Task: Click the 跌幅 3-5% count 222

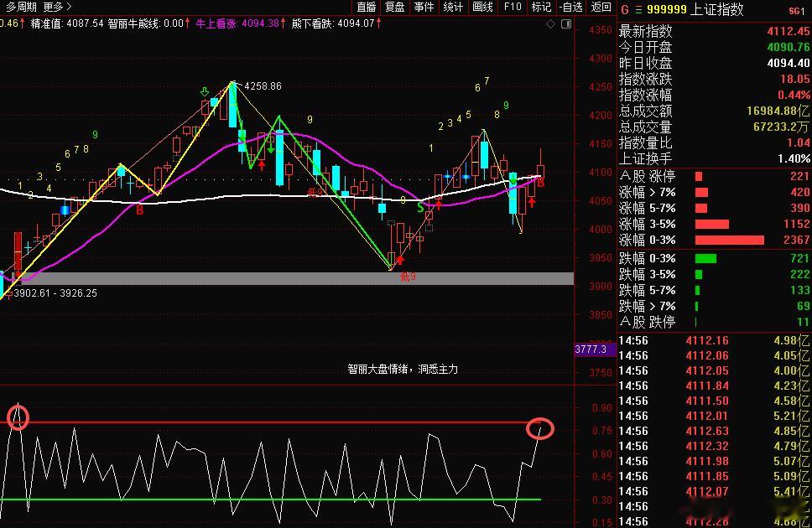Action: (x=799, y=274)
